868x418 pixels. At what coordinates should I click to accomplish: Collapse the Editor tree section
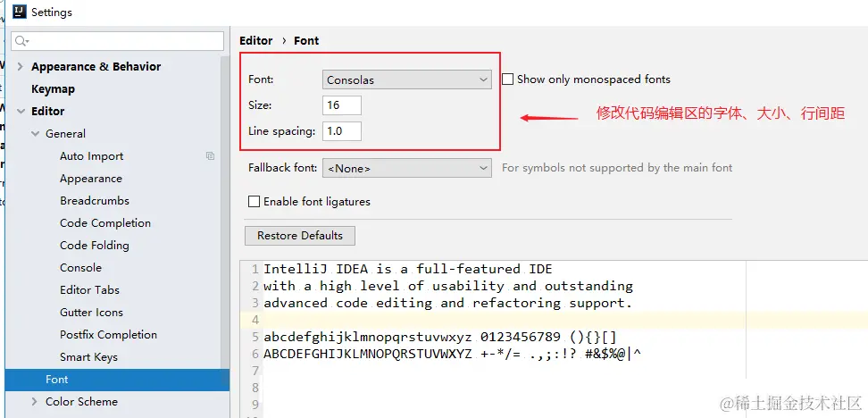pyautogui.click(x=21, y=112)
